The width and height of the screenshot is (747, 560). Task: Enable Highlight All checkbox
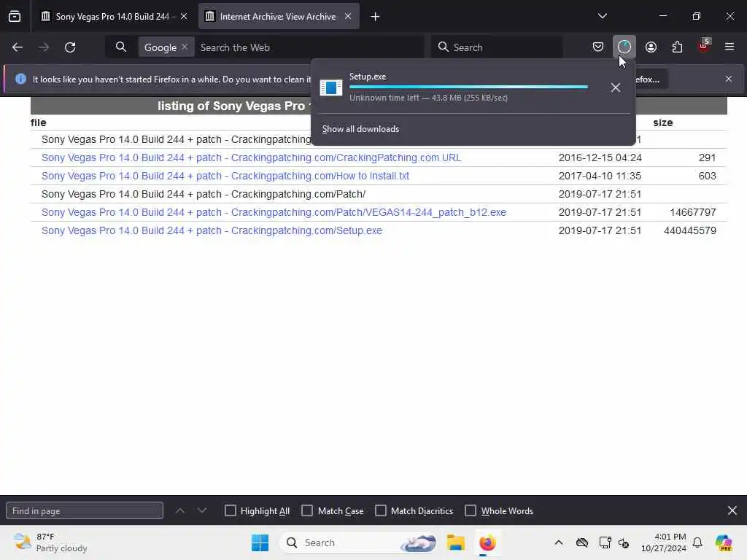(x=231, y=510)
